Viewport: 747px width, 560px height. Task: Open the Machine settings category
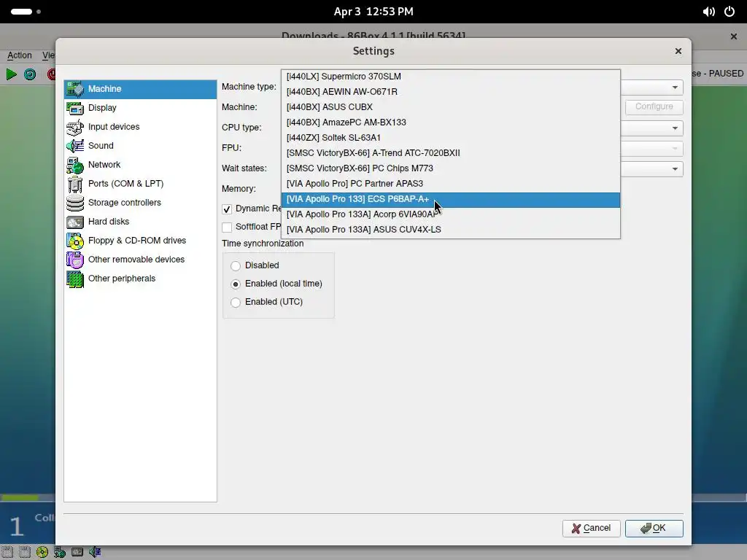pyautogui.click(x=140, y=89)
